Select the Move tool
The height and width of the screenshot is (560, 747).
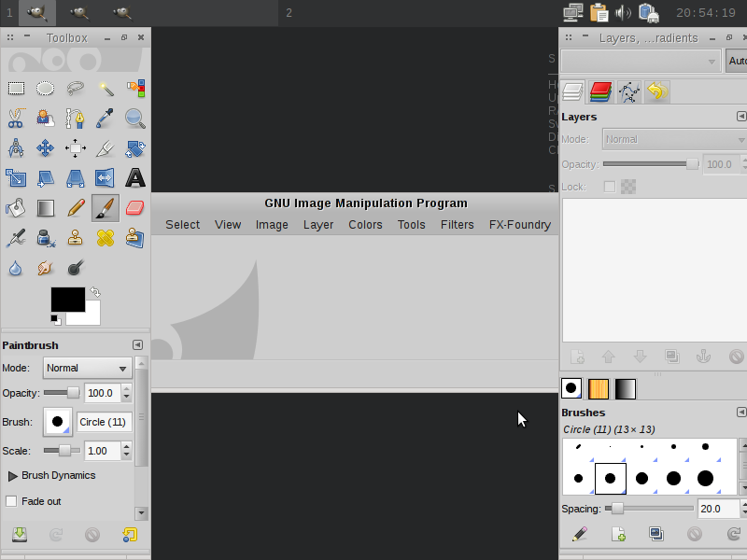(45, 148)
